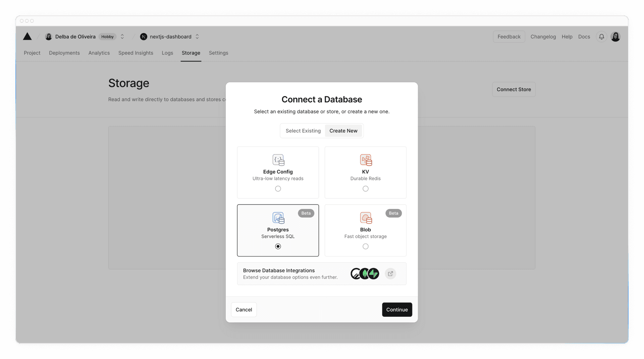644x359 pixels.
Task: Select the Edge Config radio button
Action: (x=278, y=189)
